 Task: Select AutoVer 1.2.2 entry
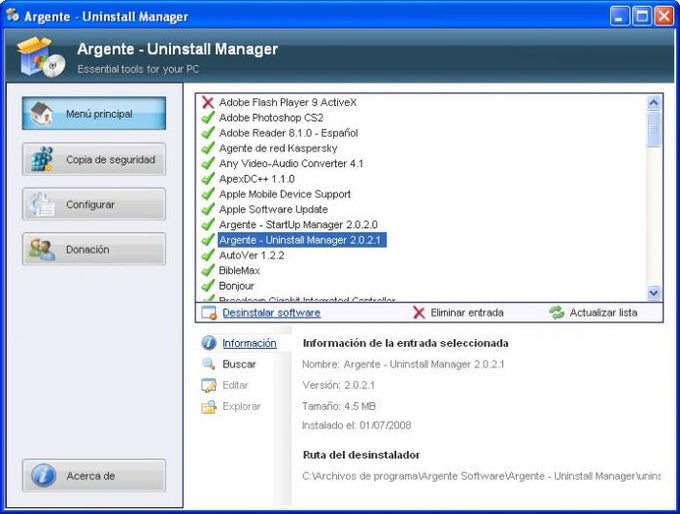(x=252, y=255)
